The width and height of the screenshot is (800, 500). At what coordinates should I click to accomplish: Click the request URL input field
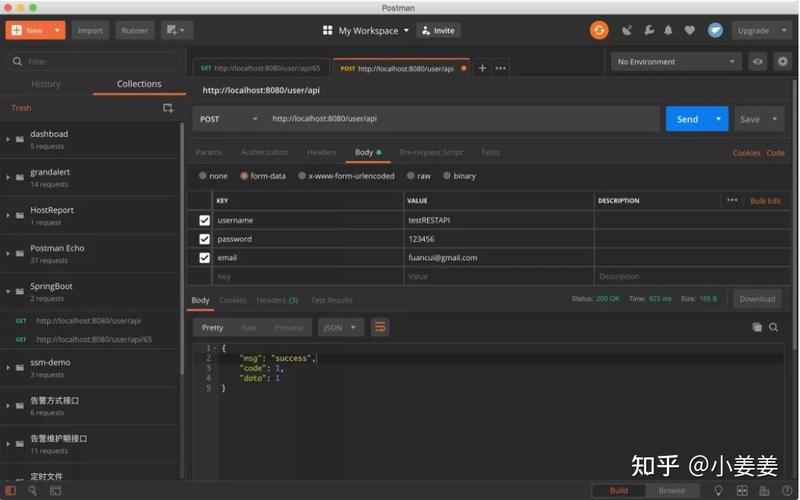462,119
